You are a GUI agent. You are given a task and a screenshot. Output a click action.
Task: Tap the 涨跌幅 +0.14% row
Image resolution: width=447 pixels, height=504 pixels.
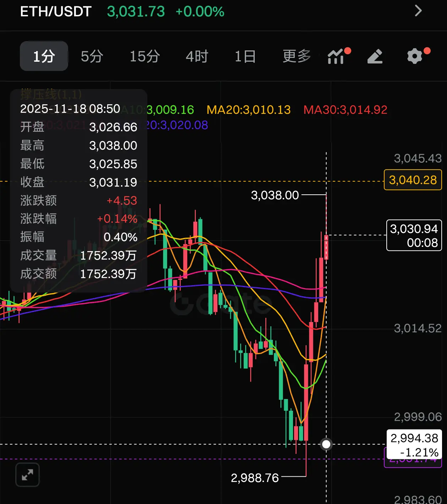[x=78, y=218]
